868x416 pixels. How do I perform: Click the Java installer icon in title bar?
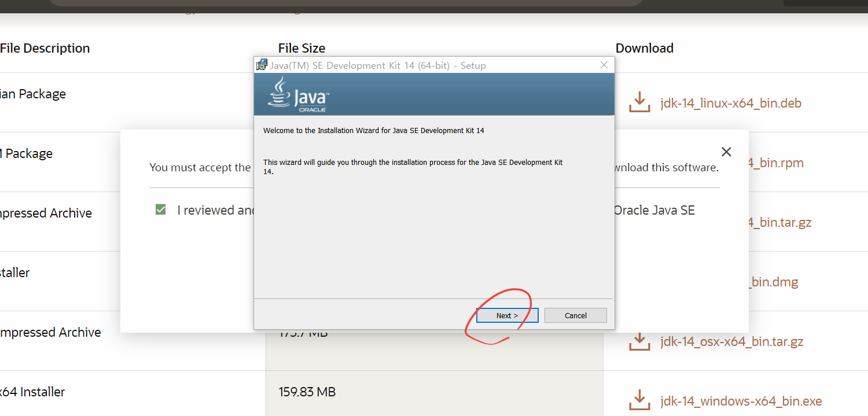pos(262,65)
